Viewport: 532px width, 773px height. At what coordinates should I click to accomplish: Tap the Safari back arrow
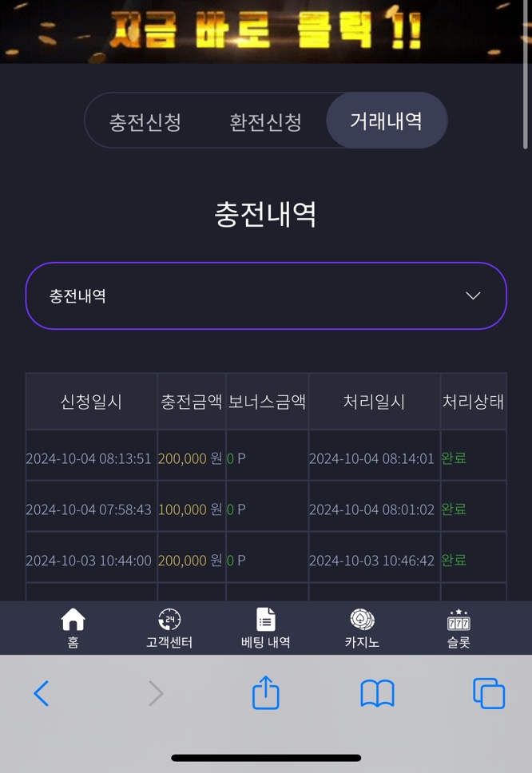click(42, 694)
